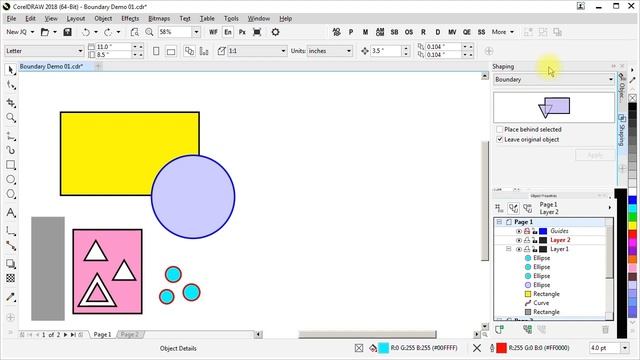Screen dimensions: 640x360
Task: Click the nudge distance 3.5 field
Action: 385,51
